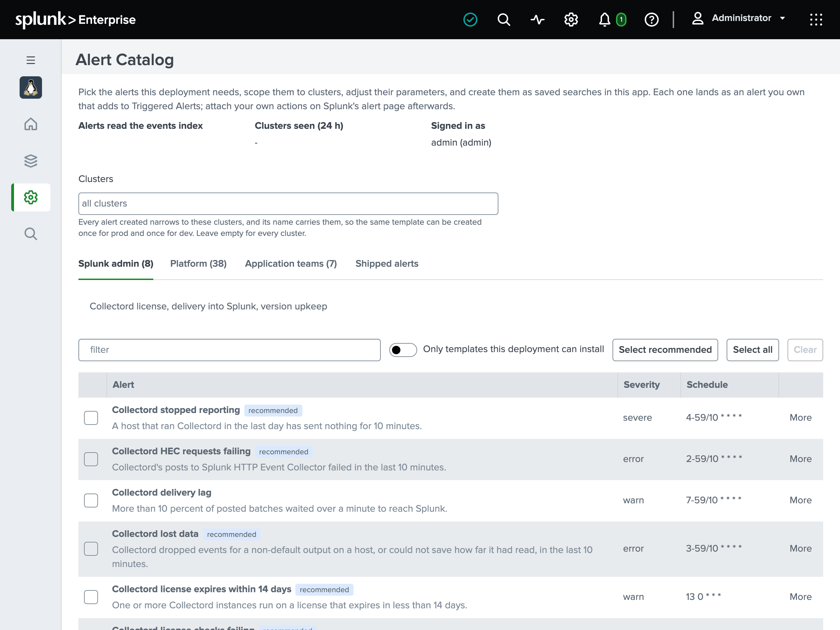Open the sidebar search magnifier
The width and height of the screenshot is (840, 630).
pyautogui.click(x=31, y=234)
